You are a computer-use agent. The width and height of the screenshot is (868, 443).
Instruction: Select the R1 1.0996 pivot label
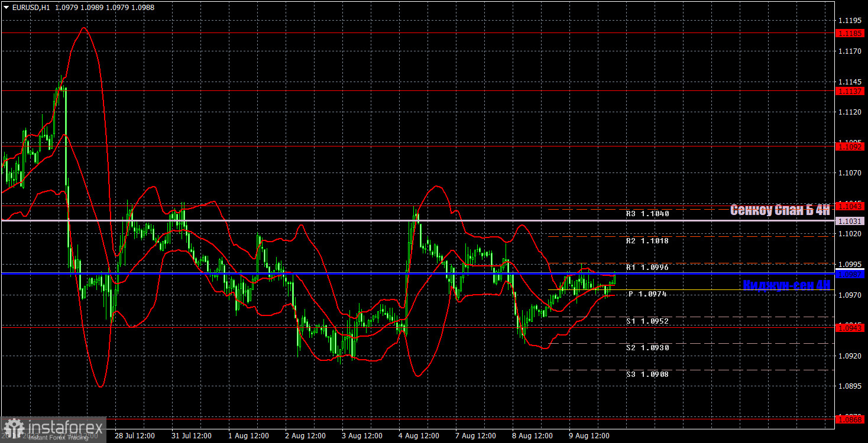pos(647,268)
